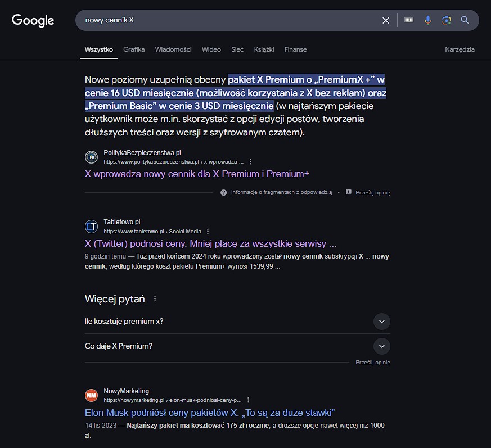491x448 pixels.
Task: Click the '9 godzin temu' snippet text
Action: [x=105, y=256]
